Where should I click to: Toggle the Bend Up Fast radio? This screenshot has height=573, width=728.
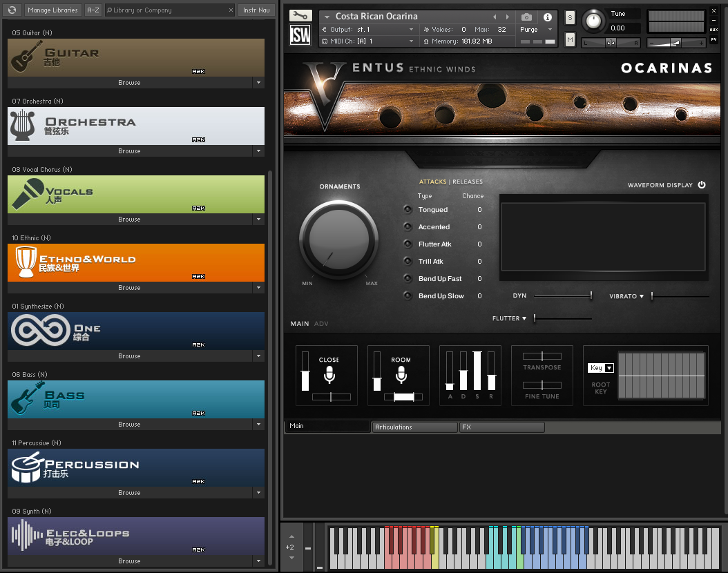point(408,278)
